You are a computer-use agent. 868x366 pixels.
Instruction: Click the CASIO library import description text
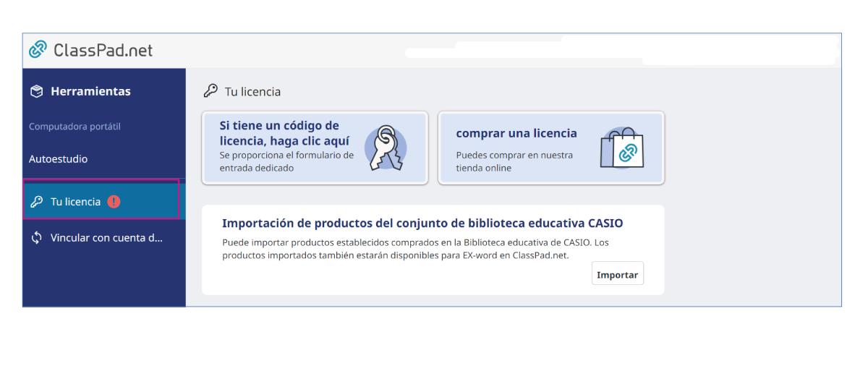(x=405, y=249)
